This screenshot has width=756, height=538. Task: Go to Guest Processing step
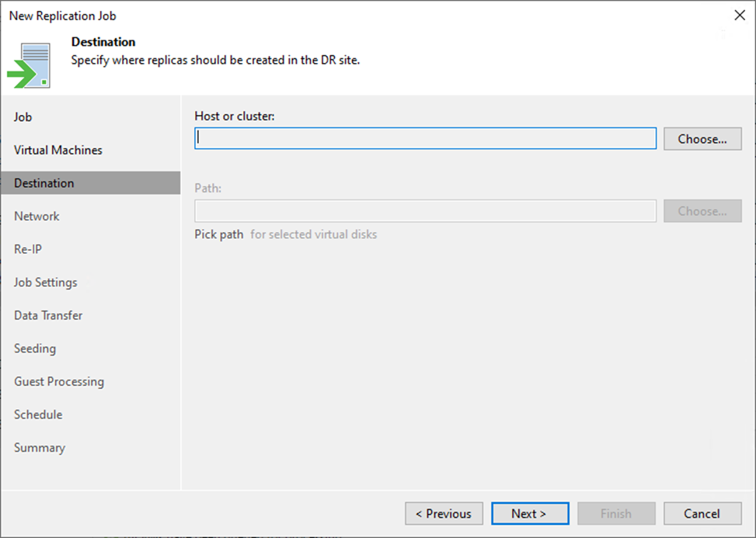tap(59, 382)
